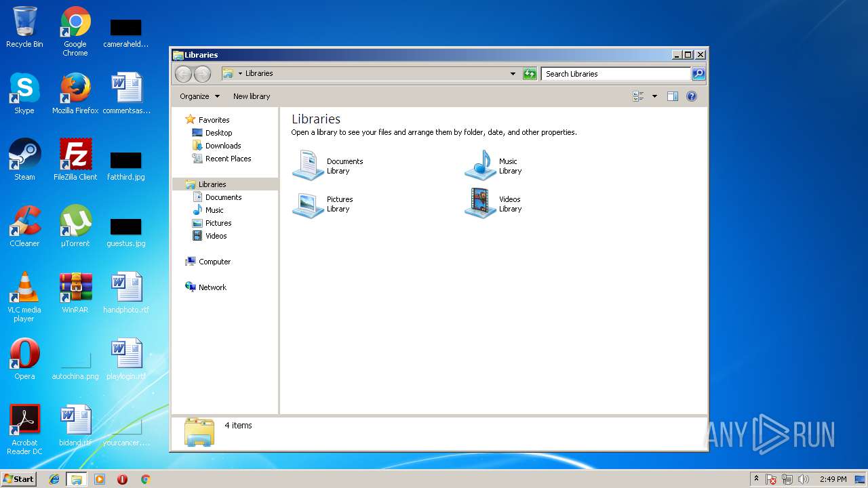Select Computer in the navigation pane
Image resolution: width=868 pixels, height=488 pixels.
click(208, 262)
